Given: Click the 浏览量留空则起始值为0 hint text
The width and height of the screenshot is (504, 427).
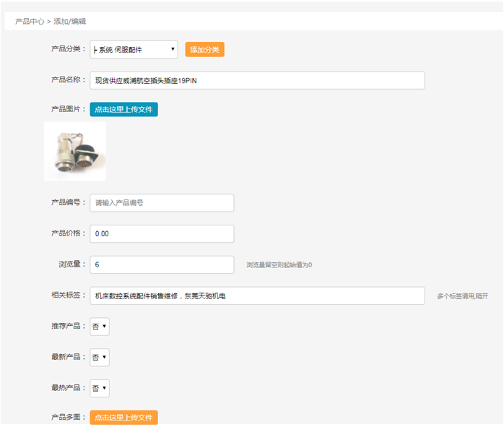Looking at the screenshot, I should pos(279,265).
